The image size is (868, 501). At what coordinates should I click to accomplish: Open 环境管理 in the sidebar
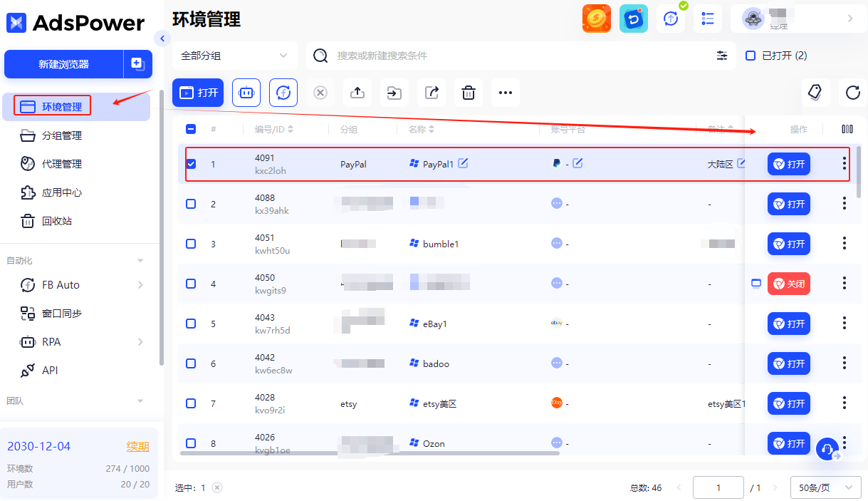coord(75,107)
